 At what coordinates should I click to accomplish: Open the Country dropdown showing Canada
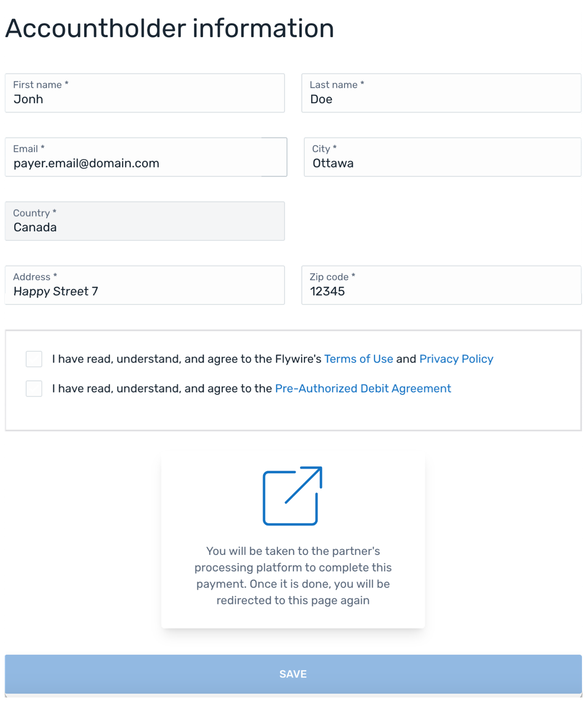pyautogui.click(x=145, y=221)
